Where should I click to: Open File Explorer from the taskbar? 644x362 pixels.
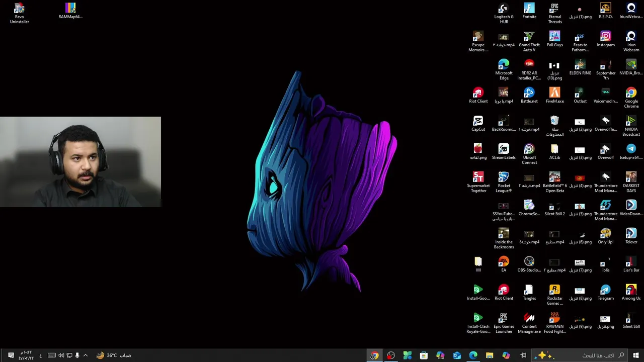tap(490, 355)
